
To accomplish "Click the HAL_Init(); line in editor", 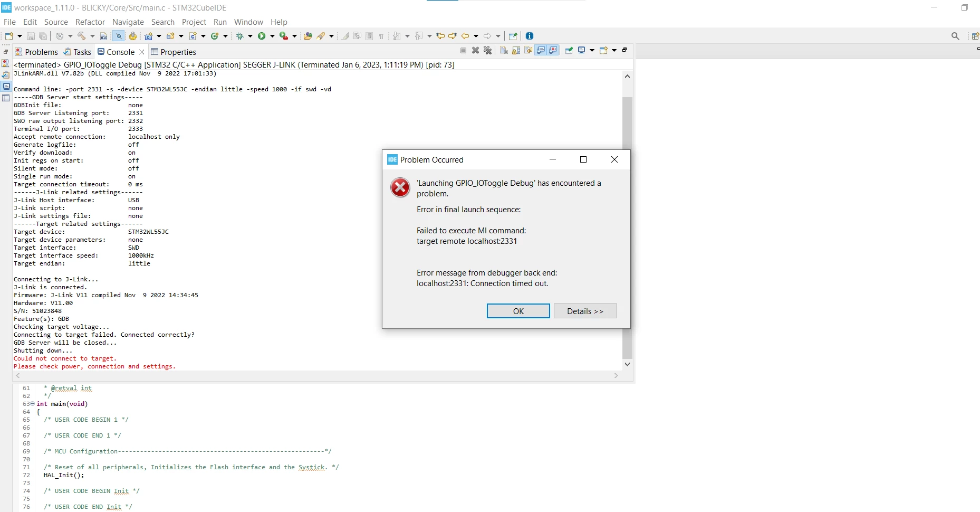I will [x=64, y=475].
